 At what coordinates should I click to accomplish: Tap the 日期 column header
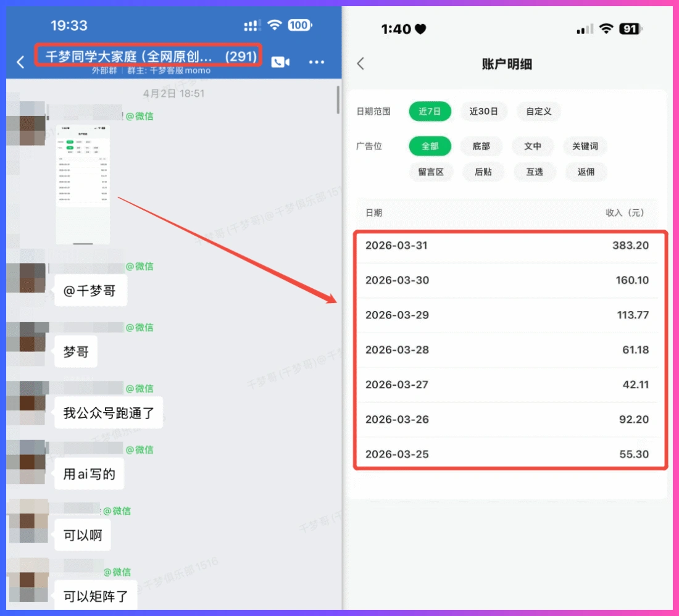[373, 212]
